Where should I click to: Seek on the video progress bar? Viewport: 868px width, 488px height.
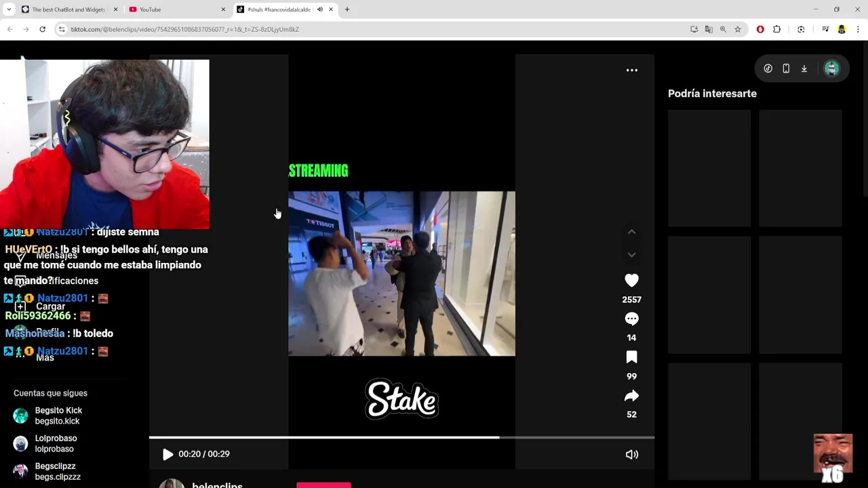tap(401, 437)
